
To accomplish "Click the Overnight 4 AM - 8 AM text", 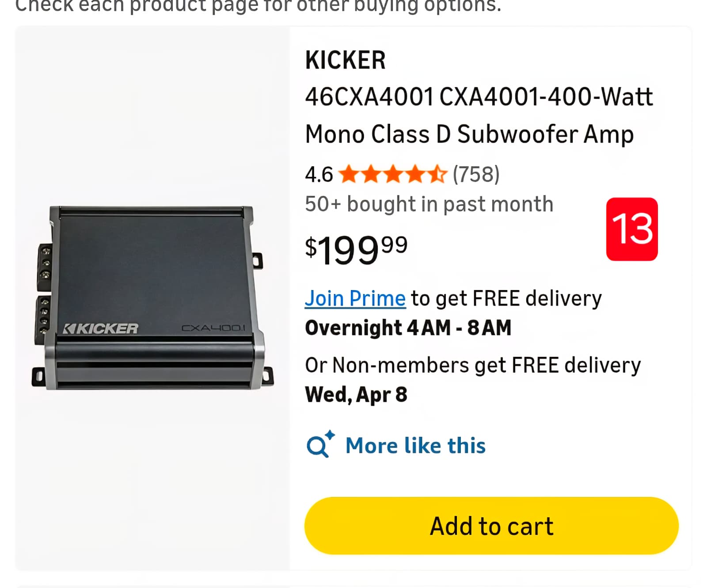I will (x=408, y=328).
